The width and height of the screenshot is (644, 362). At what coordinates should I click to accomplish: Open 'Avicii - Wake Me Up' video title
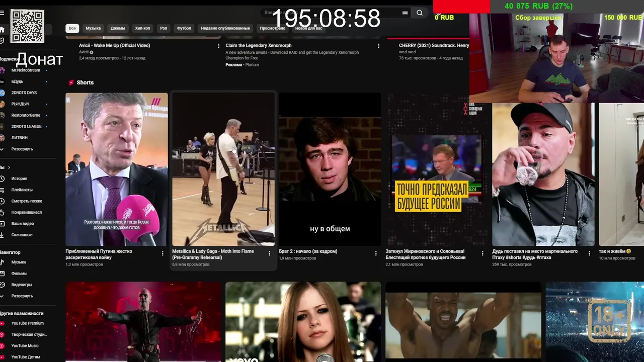114,45
